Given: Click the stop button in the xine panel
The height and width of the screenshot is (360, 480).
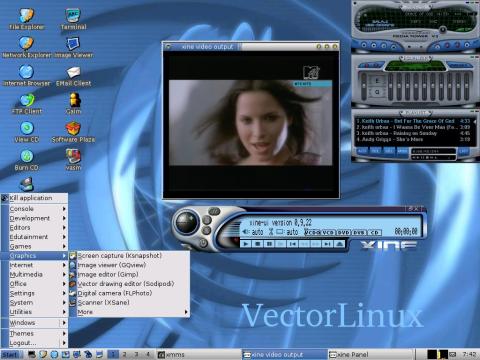Looking at the screenshot, I should [257, 244].
